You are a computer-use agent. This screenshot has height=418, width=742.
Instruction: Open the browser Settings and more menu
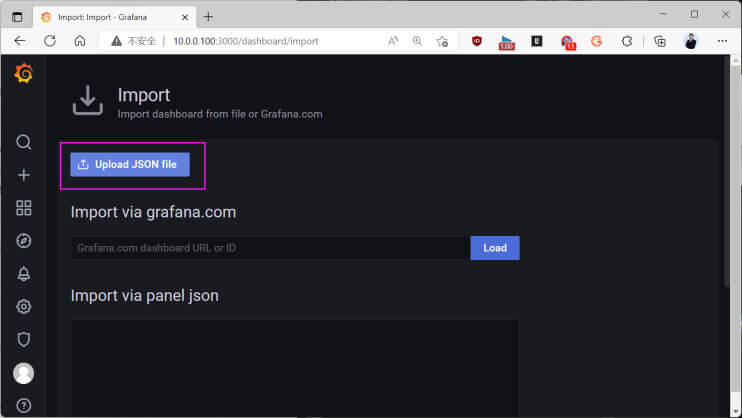click(722, 41)
